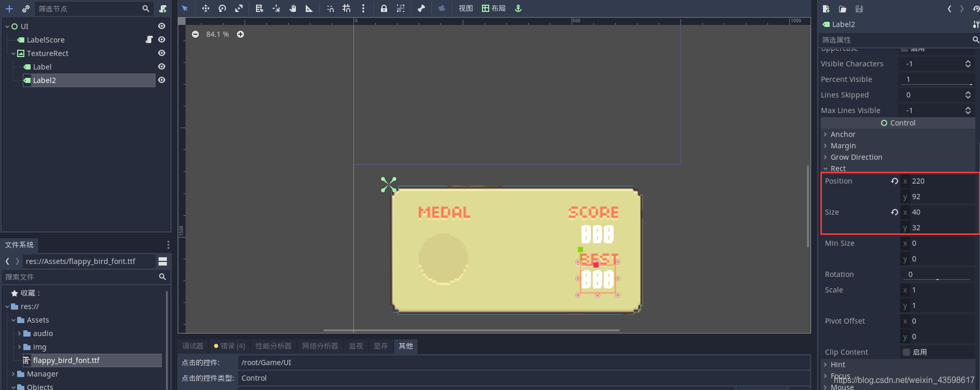Add a new node with plus icon
This screenshot has height=390, width=980.
click(x=9, y=9)
